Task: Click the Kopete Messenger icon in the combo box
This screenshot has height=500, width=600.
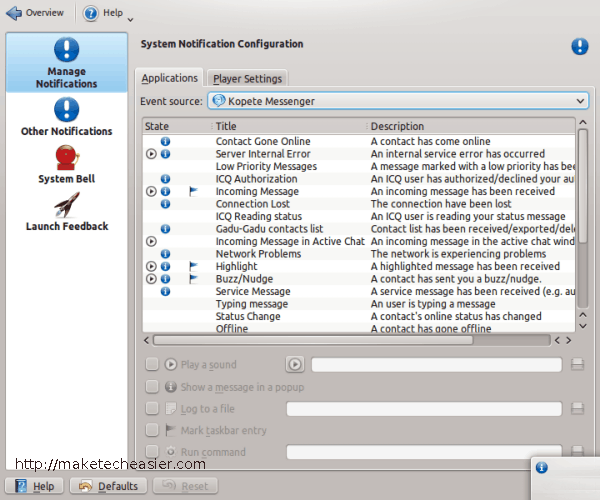Action: [218, 101]
